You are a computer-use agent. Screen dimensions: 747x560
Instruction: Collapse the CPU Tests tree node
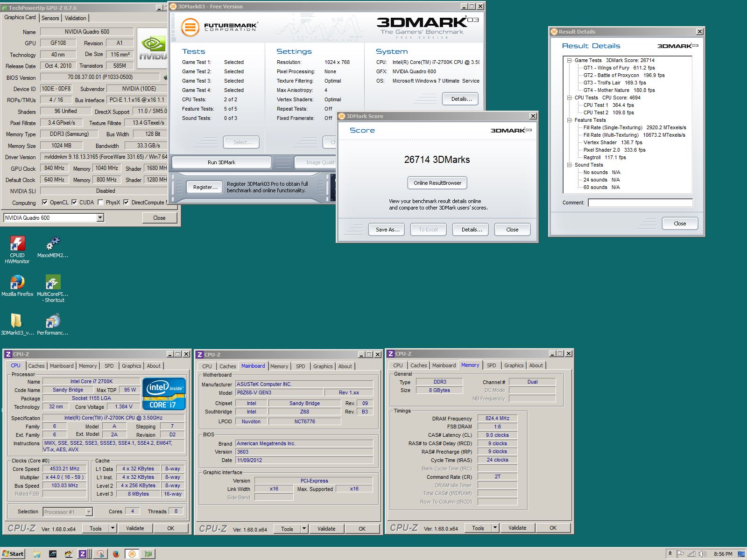[x=570, y=98]
